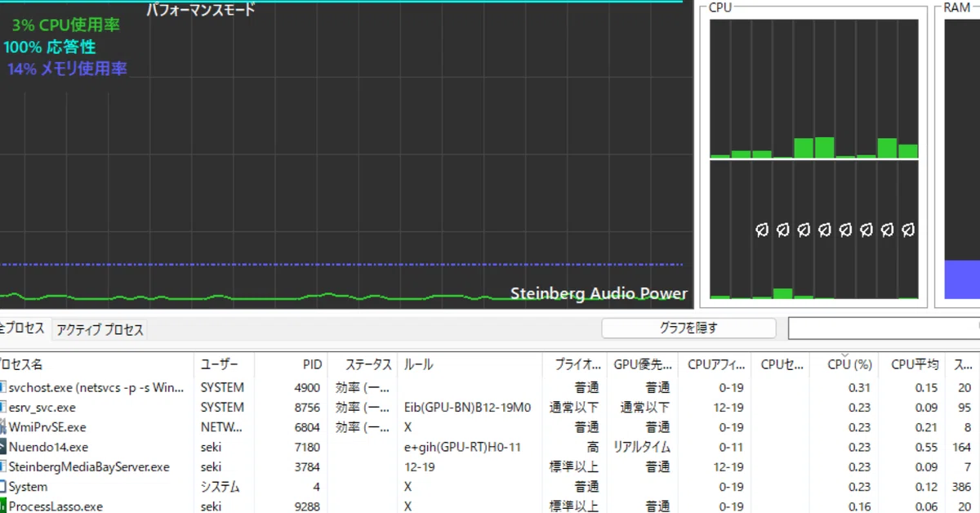Click PID 6804 cell
This screenshot has height=513, width=980.
point(309,426)
